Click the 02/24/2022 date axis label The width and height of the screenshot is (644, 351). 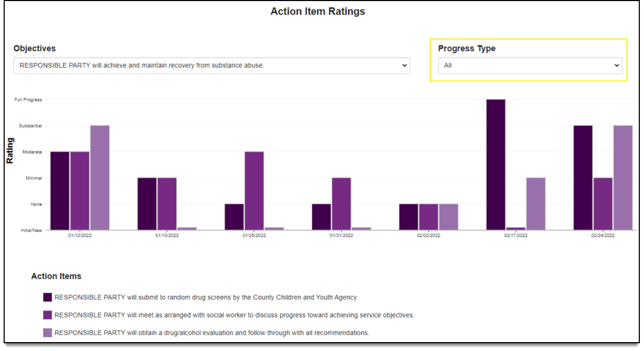pyautogui.click(x=603, y=236)
